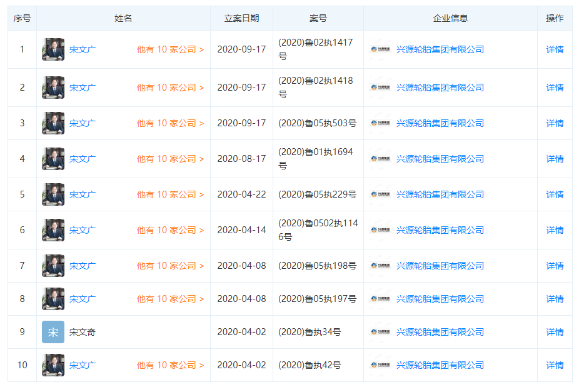This screenshot has height=392, width=579.
Task: Expand 他有 10 家公司 in row 10
Action: (x=170, y=365)
